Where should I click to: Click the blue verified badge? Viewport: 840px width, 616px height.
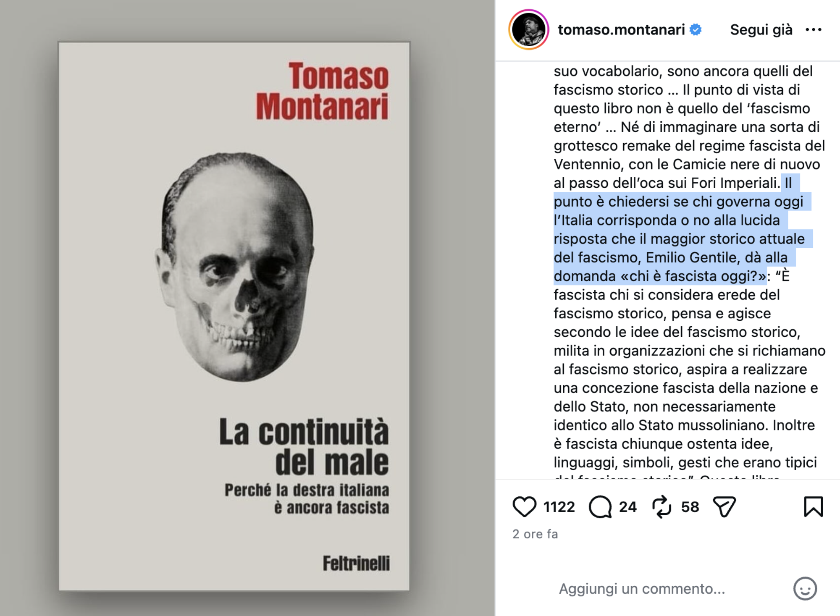696,30
